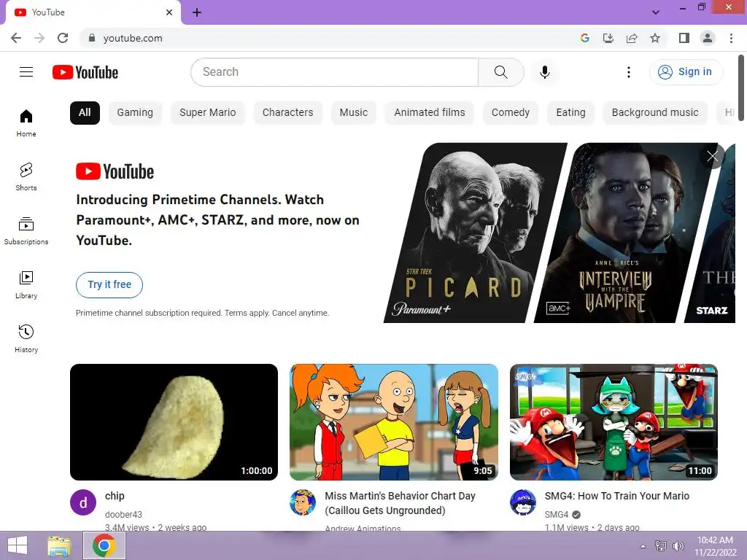Bookmark this tab with star
The height and width of the screenshot is (560, 747).
coord(655,38)
